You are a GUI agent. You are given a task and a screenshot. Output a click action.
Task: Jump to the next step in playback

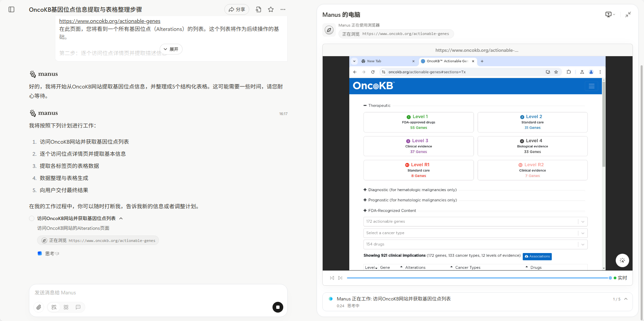click(340, 278)
